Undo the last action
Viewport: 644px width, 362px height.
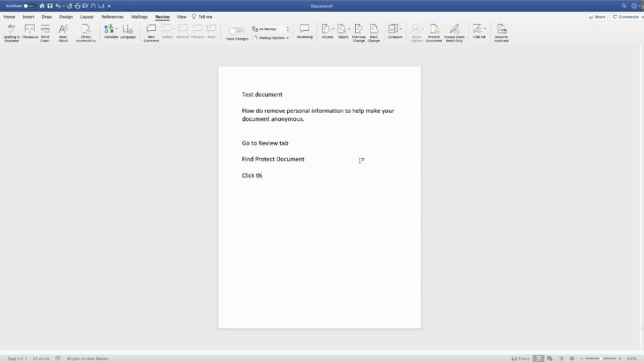(58, 6)
